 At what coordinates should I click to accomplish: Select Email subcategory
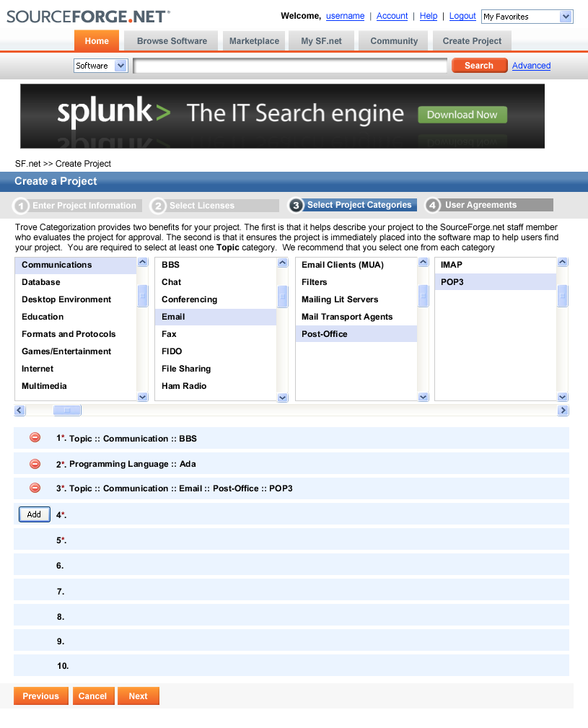click(216, 317)
